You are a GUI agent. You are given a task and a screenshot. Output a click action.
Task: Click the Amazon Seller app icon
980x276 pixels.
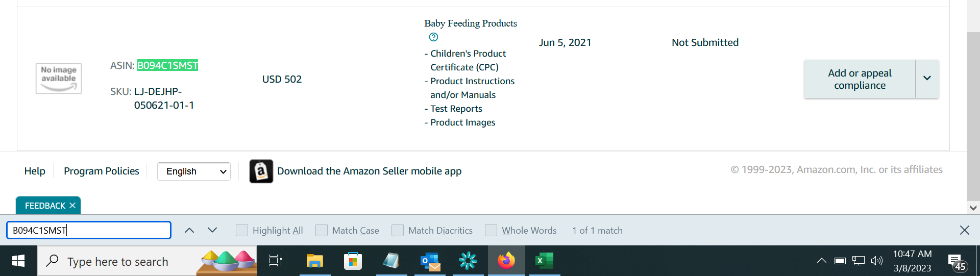261,171
